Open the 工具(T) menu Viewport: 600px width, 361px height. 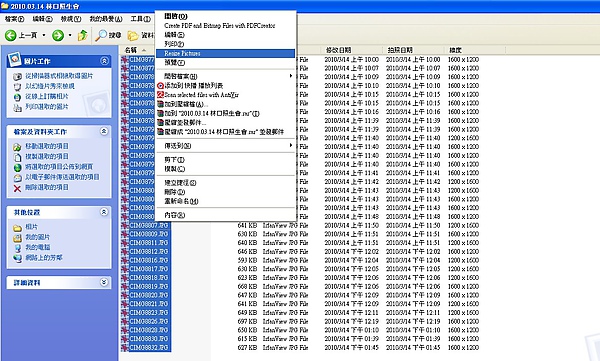pyautogui.click(x=140, y=19)
